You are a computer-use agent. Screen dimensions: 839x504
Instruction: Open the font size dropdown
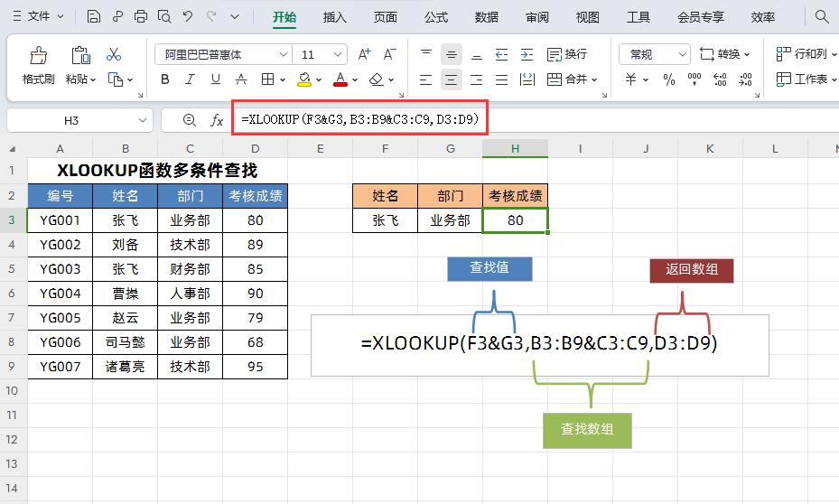(x=338, y=54)
